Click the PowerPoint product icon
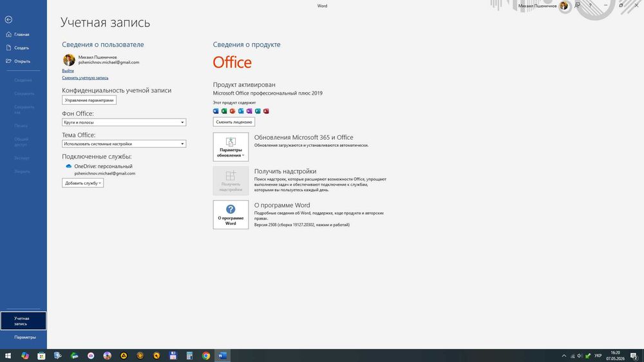The width and height of the screenshot is (644, 362). pyautogui.click(x=232, y=111)
